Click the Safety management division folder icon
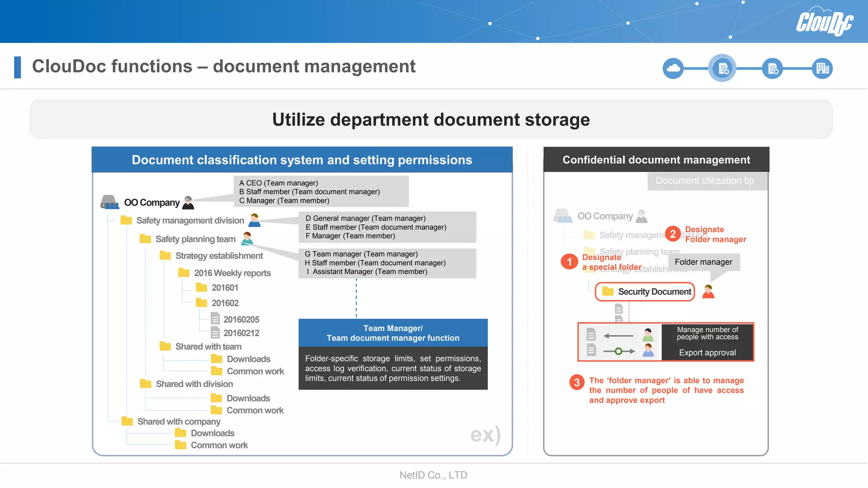 [x=126, y=220]
